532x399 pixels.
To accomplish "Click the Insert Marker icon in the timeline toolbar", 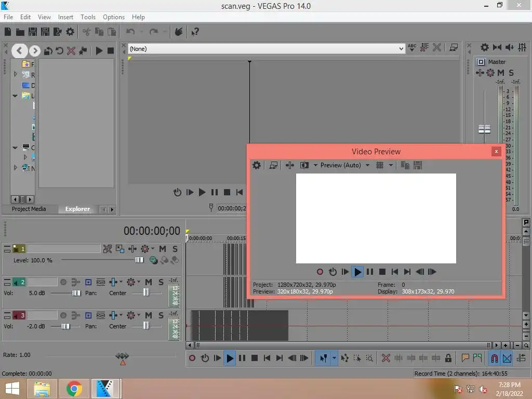I will [465, 358].
